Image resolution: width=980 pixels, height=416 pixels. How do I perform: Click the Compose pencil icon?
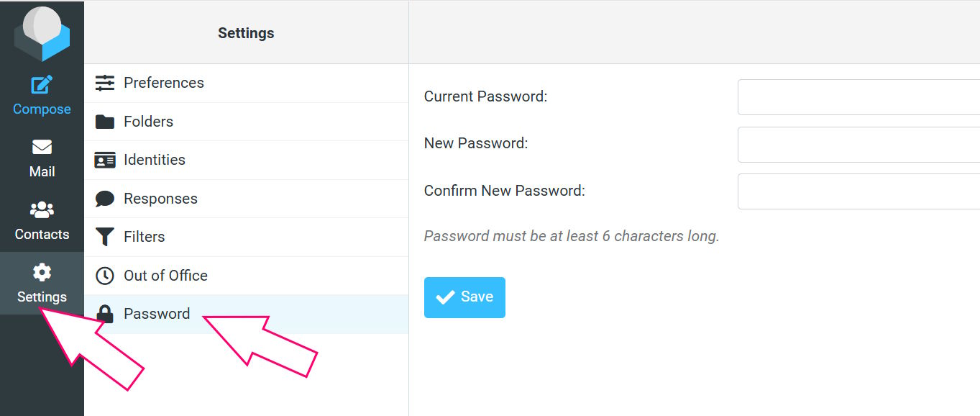click(x=42, y=85)
